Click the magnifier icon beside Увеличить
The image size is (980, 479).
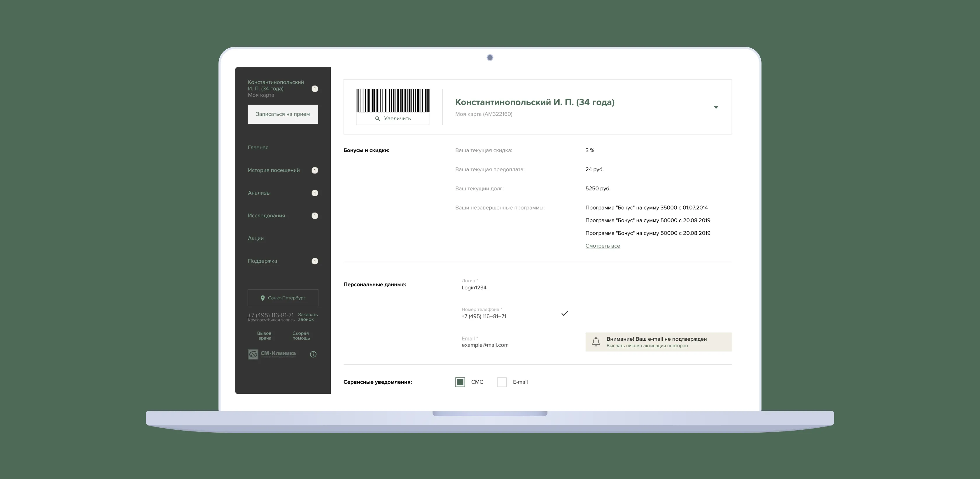point(377,119)
